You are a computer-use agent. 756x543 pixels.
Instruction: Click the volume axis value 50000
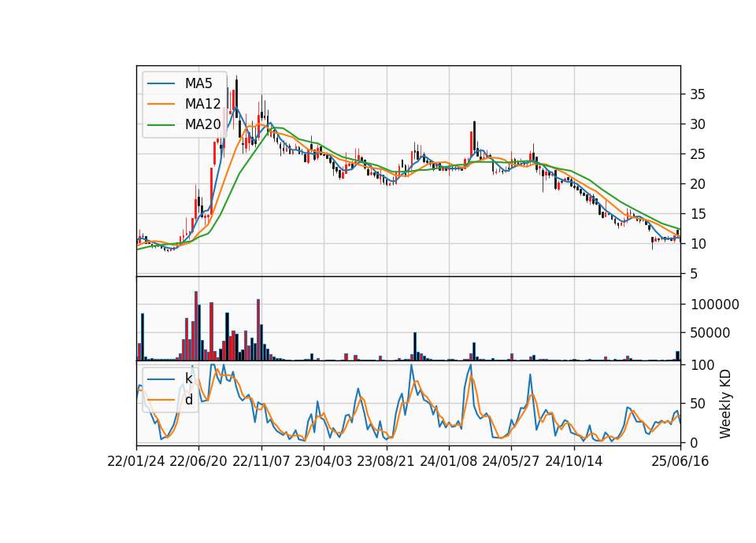point(711,333)
